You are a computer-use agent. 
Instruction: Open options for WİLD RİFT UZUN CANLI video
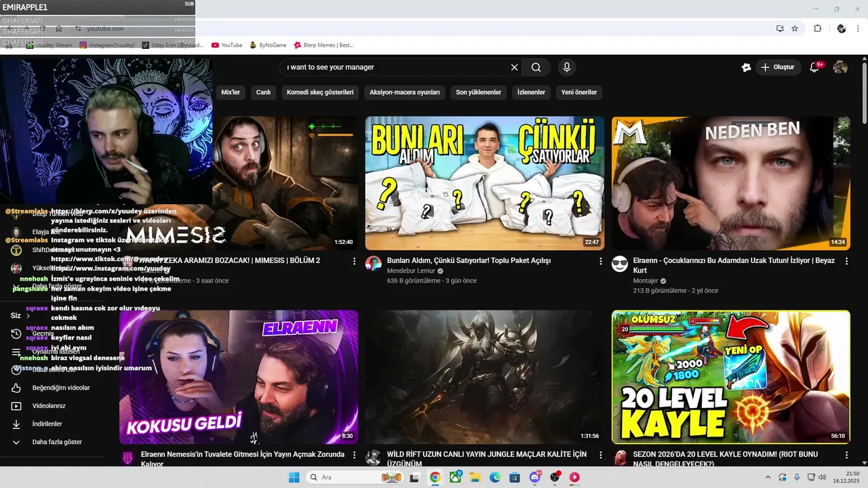pos(600,455)
